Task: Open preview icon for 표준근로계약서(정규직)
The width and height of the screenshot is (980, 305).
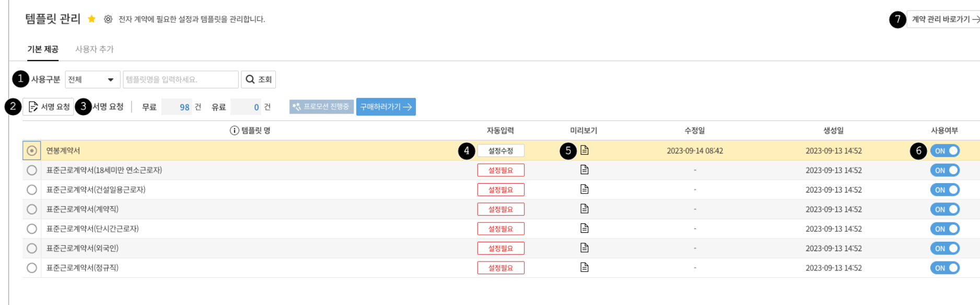Action: pos(585,267)
